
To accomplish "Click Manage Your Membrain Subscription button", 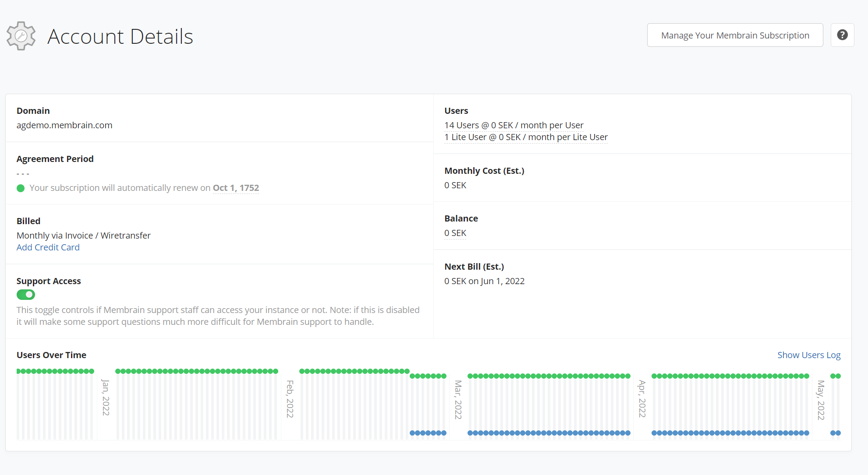I will point(735,35).
